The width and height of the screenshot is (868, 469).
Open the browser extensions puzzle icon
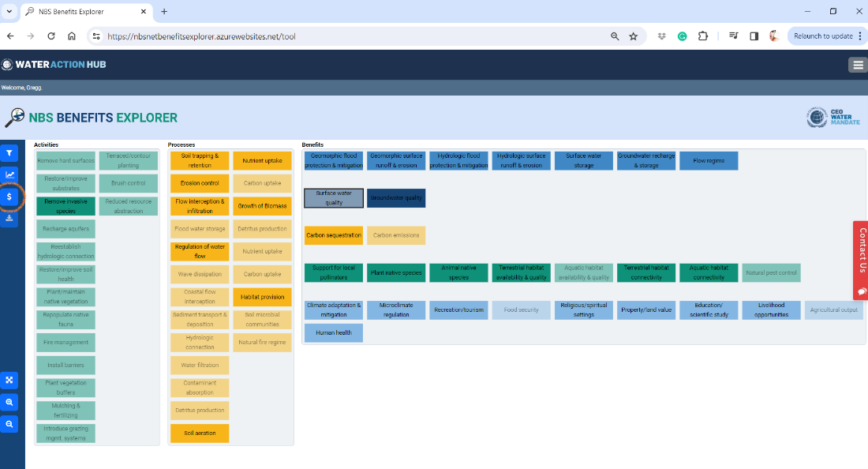click(702, 36)
